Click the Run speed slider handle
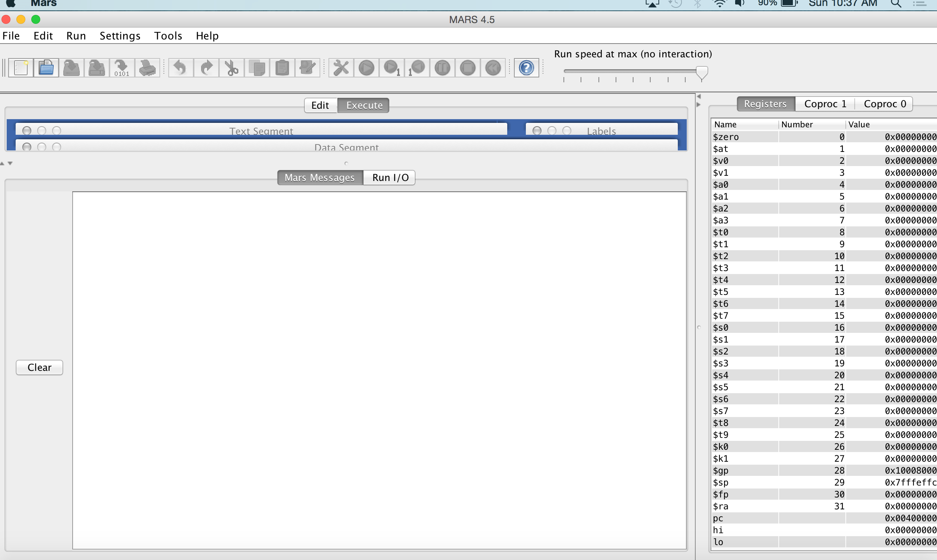 click(702, 72)
